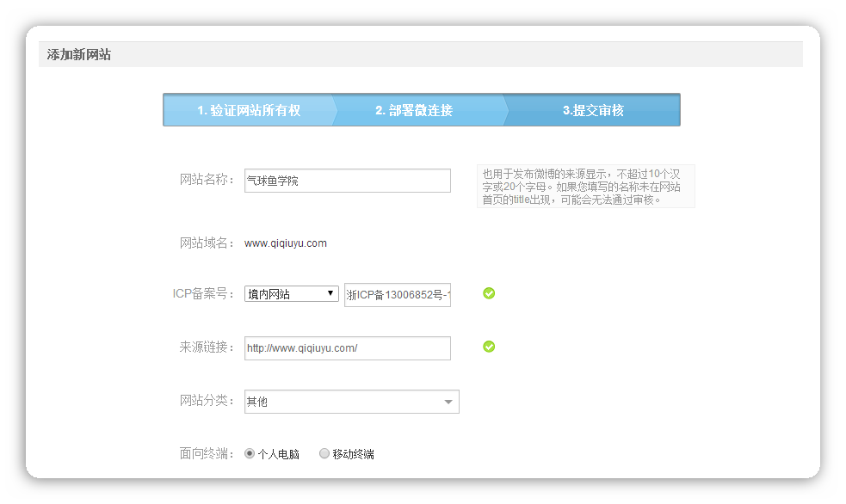The height and width of the screenshot is (504, 846).
Task: Open the 境内网站 ICP type dropdown
Action: 291,293
